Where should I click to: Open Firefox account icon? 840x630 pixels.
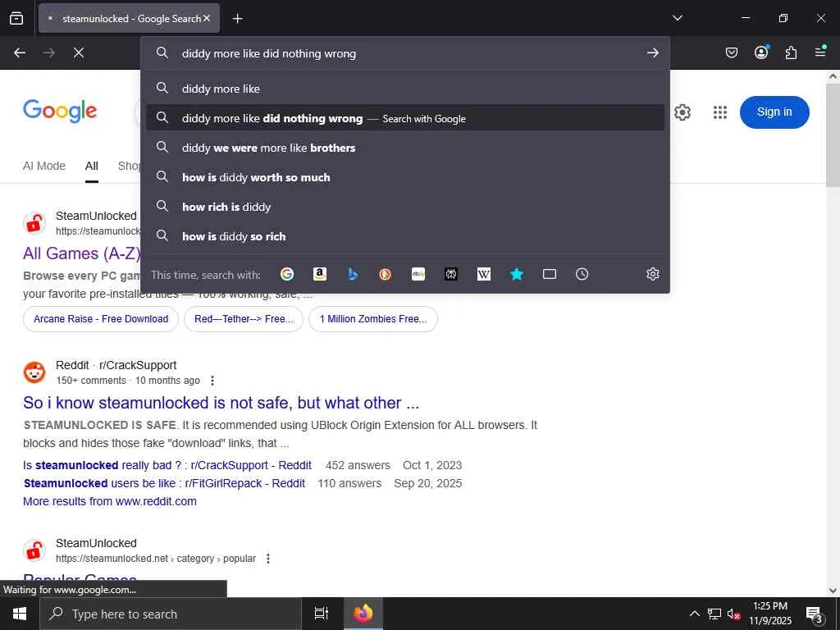(x=761, y=52)
